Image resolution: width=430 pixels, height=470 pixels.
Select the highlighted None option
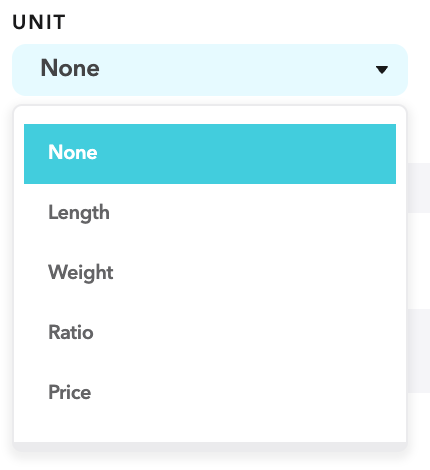point(210,154)
